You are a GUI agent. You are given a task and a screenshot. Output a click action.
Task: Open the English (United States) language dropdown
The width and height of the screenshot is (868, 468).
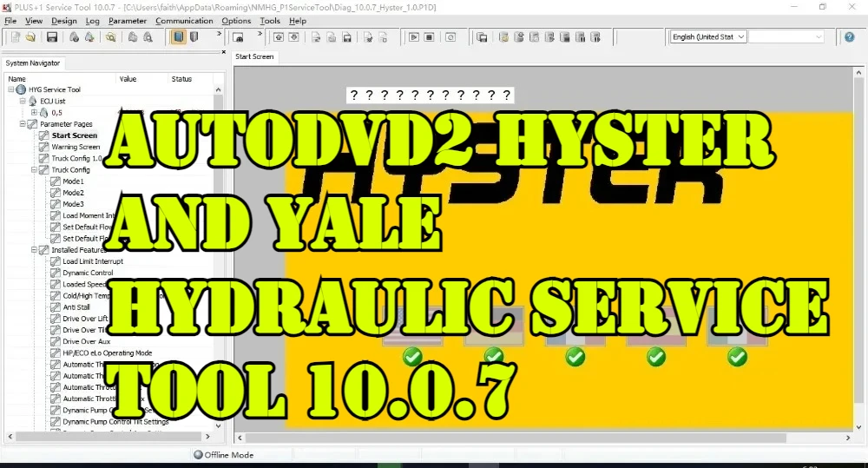click(x=708, y=36)
